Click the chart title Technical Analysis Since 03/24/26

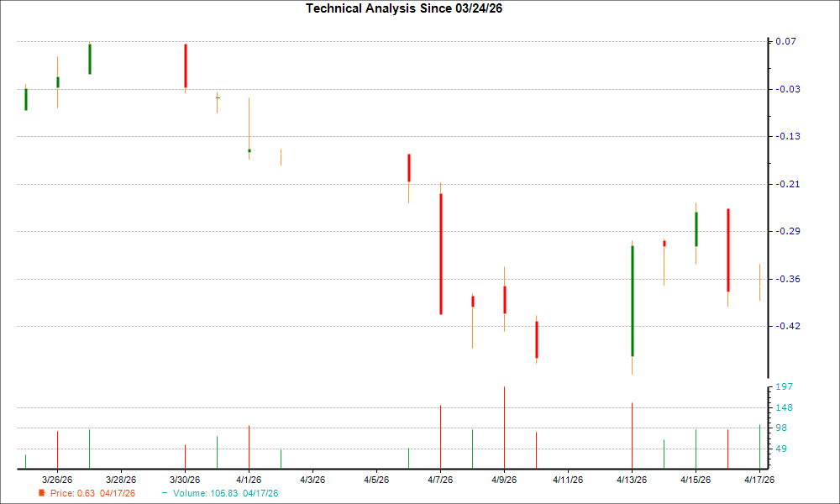405,9
